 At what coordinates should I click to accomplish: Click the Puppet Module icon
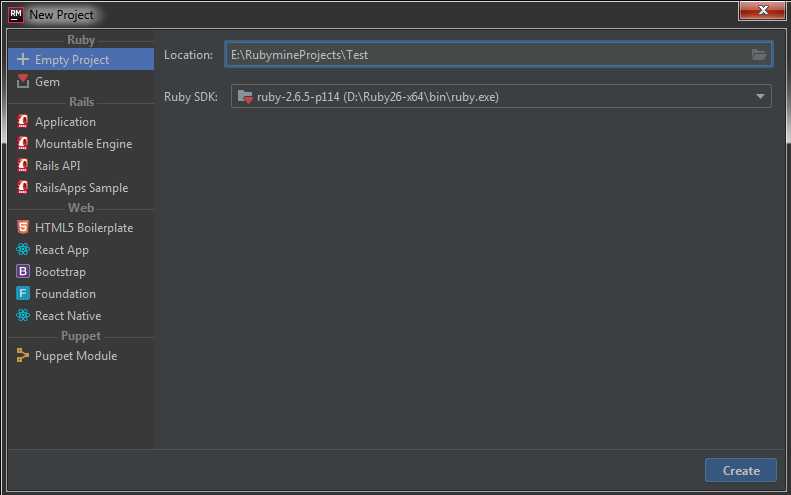click(x=23, y=355)
